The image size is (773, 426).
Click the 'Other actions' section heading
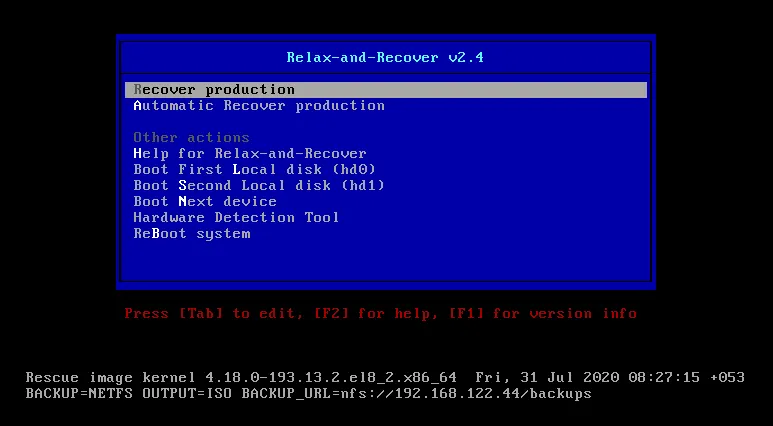pos(191,138)
